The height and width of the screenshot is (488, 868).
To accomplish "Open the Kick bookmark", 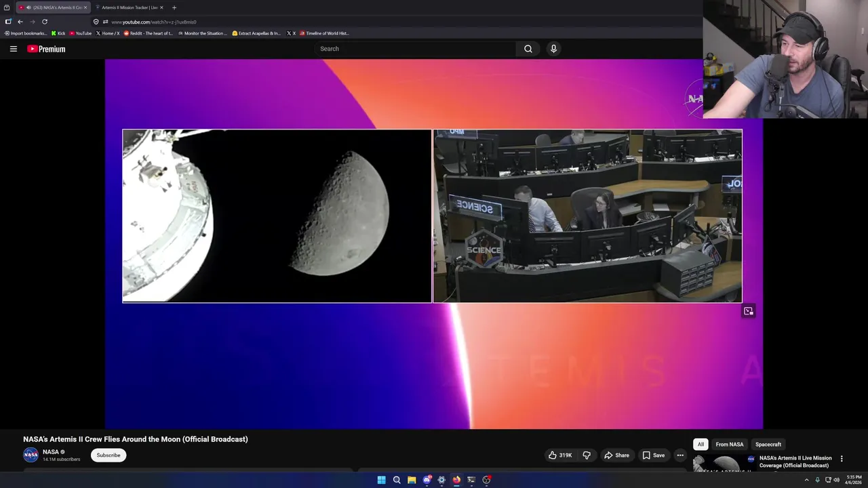I will 58,33.
